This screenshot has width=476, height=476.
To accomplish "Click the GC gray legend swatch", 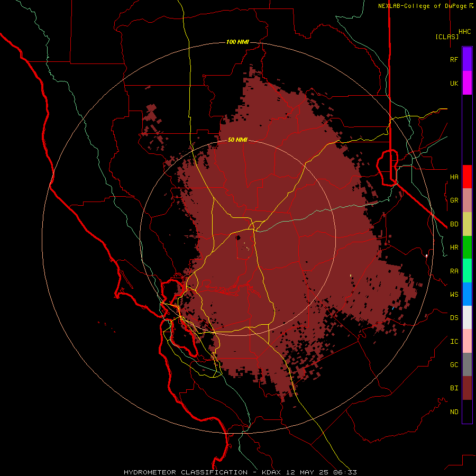I will point(467,364).
